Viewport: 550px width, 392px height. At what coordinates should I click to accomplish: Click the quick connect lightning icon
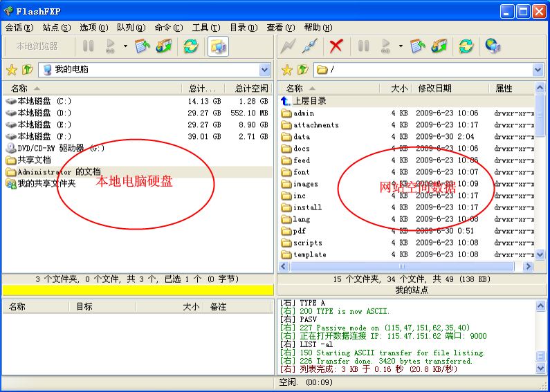288,46
